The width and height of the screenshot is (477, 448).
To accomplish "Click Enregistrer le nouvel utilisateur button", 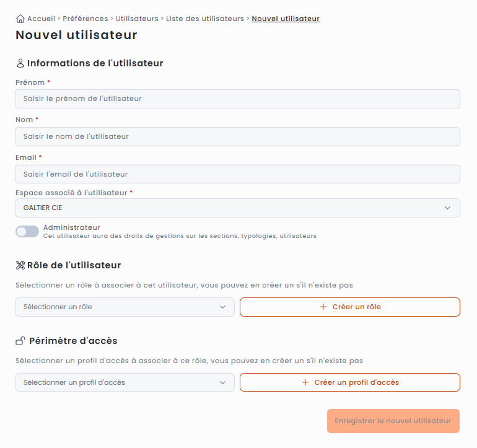I will (x=393, y=421).
